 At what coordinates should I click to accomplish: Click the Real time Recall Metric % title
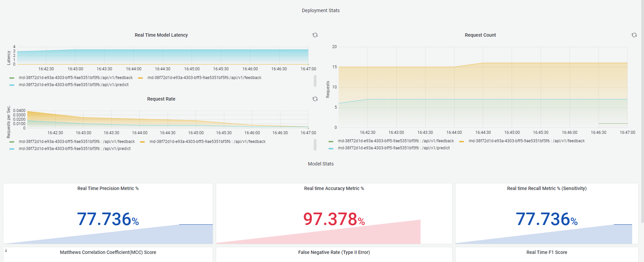click(547, 188)
